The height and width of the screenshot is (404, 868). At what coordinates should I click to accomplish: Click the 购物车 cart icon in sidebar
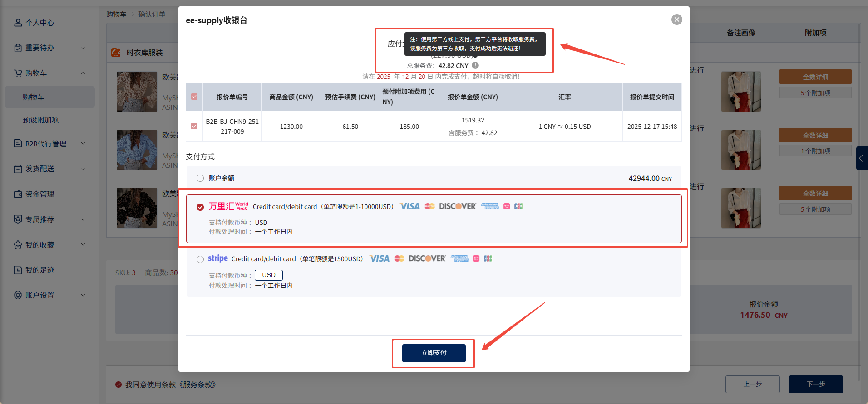pyautogui.click(x=18, y=73)
